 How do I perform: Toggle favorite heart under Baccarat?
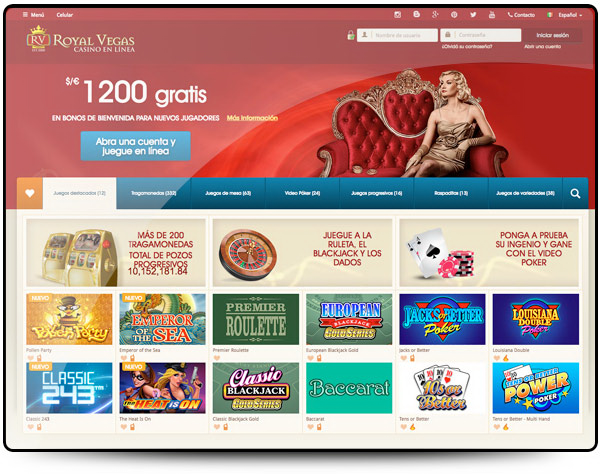[310, 427]
